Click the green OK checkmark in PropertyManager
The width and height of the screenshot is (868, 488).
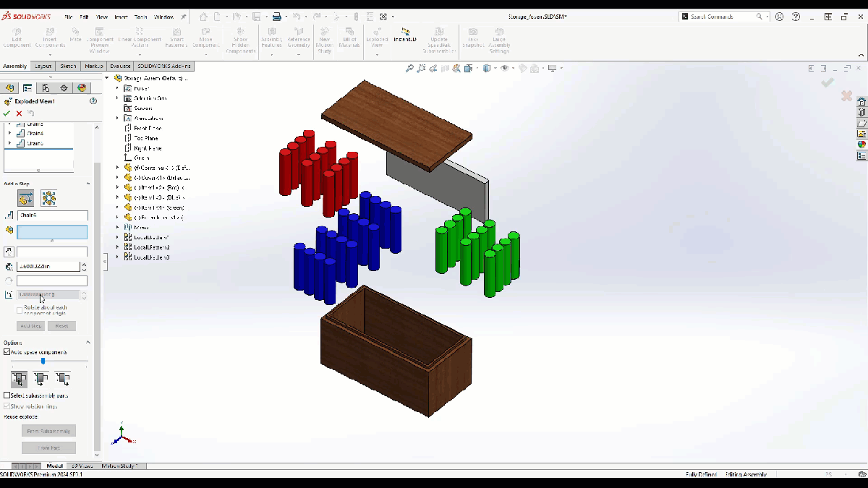coord(7,114)
